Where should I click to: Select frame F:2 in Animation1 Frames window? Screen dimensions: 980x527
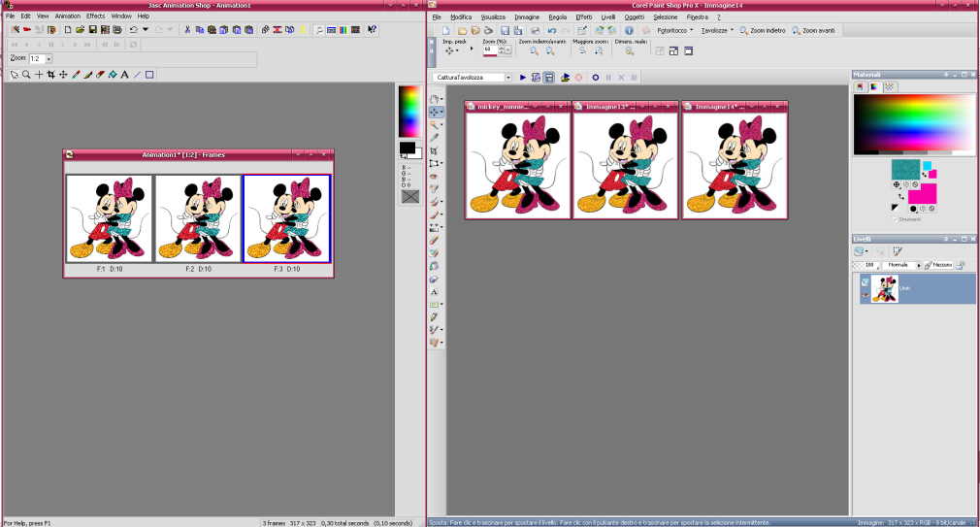[x=198, y=218]
